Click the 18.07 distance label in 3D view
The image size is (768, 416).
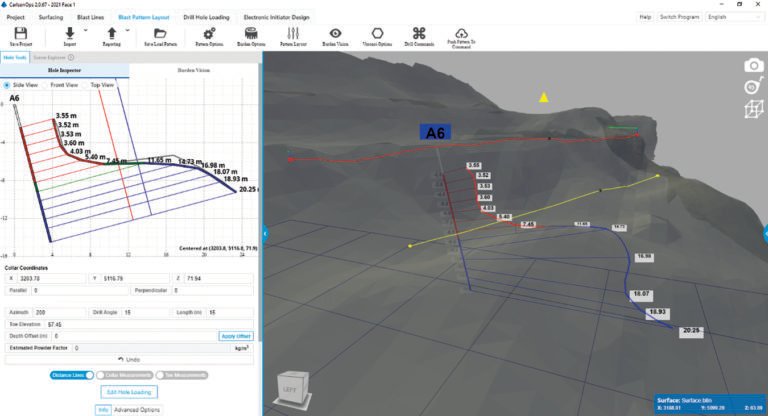(x=641, y=294)
